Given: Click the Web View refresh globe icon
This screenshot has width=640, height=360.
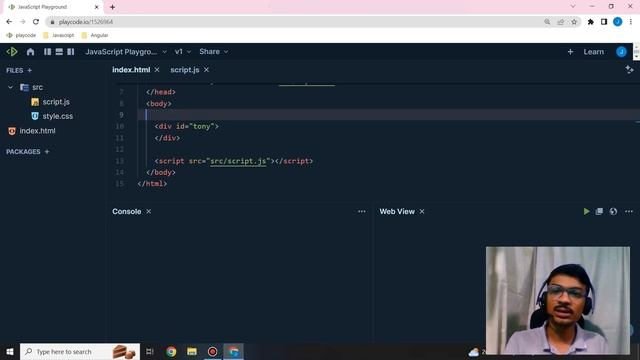Looking at the screenshot, I should (613, 211).
